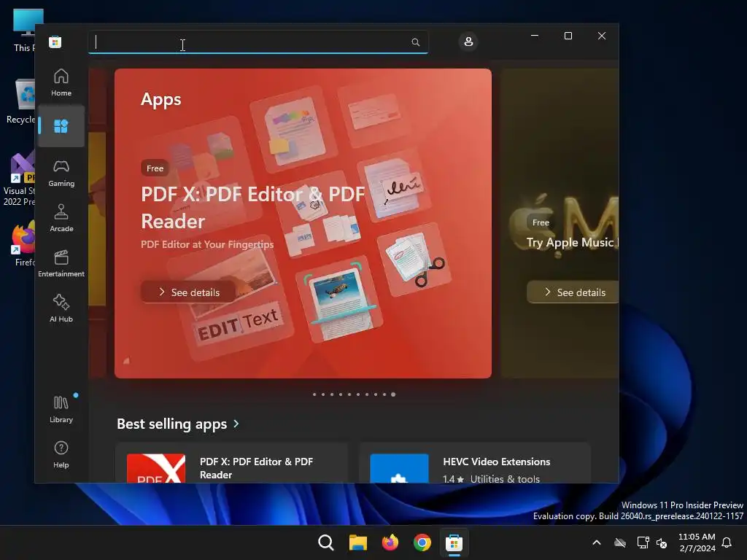The image size is (747, 560).
Task: Open the Arcade section
Action: point(61,218)
